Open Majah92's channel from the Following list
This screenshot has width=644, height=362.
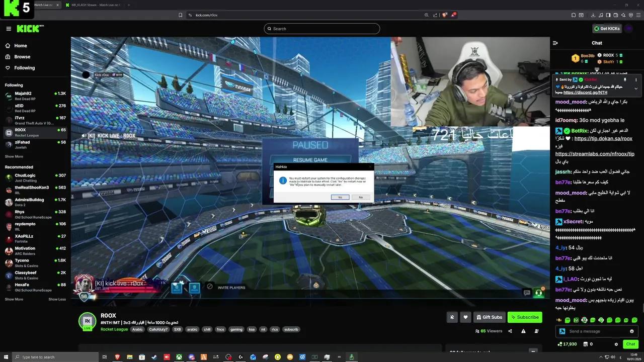[x=35, y=96]
